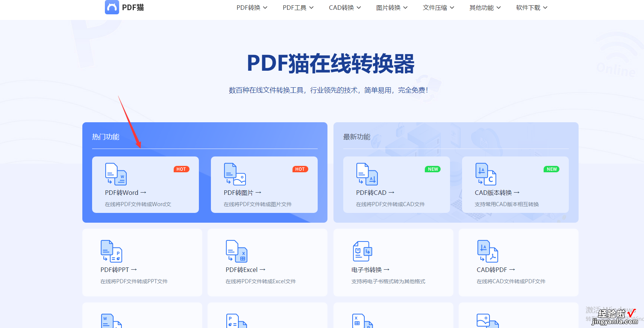
Task: Click the Excel-to-PDF icon in bottom row
Action: (x=363, y=321)
